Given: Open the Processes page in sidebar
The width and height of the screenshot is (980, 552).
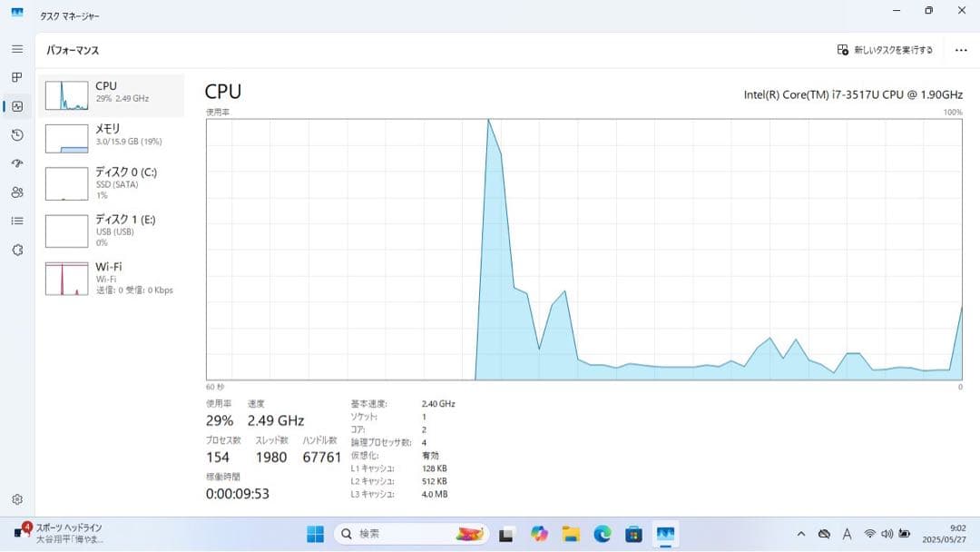Looking at the screenshot, I should 16,77.
